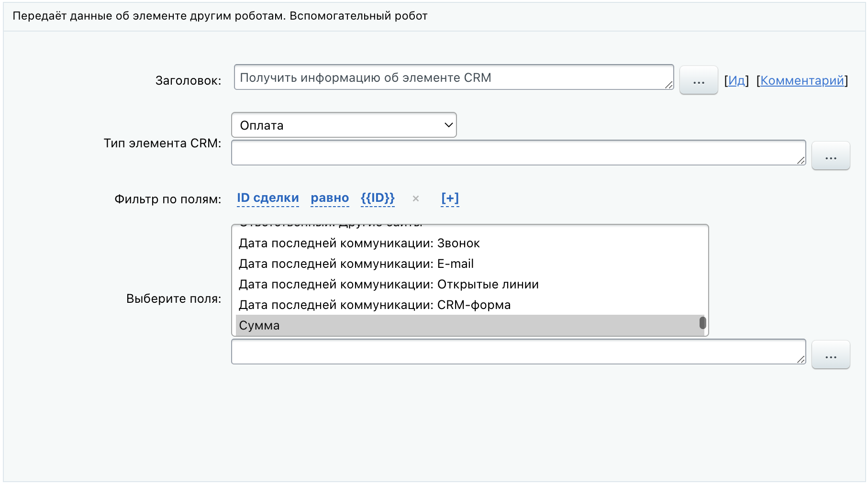Select Дата последней коммуникации: Звонок
This screenshot has width=868, height=485.
click(359, 243)
